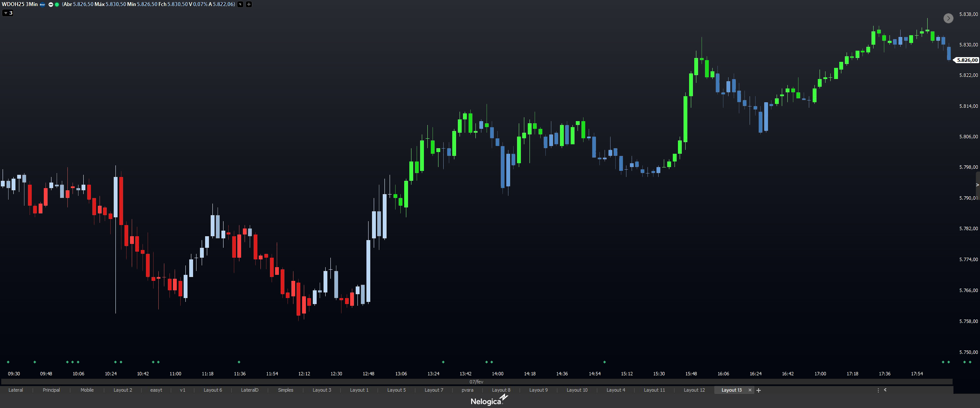Expand the indicator count dropdown showing 3
The width and height of the screenshot is (980, 408).
pyautogui.click(x=8, y=13)
